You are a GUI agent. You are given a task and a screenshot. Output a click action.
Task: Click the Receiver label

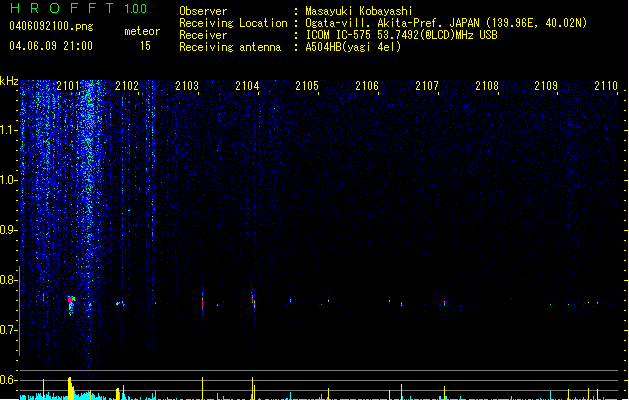203,35
